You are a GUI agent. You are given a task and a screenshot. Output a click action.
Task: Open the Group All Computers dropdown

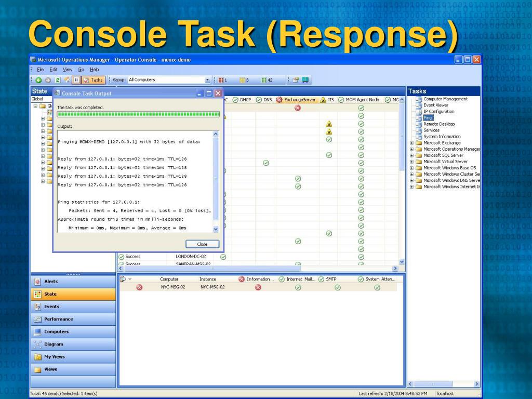click(x=207, y=80)
